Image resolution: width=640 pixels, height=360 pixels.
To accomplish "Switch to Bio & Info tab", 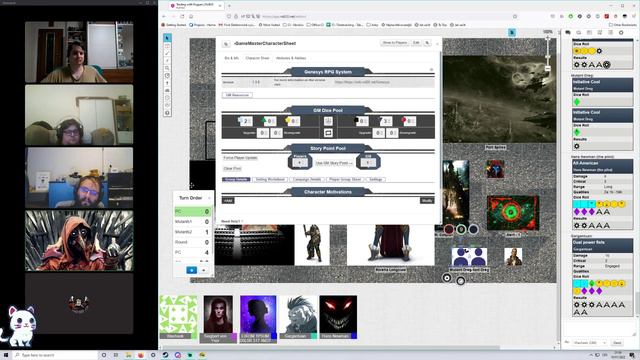I will (231, 58).
